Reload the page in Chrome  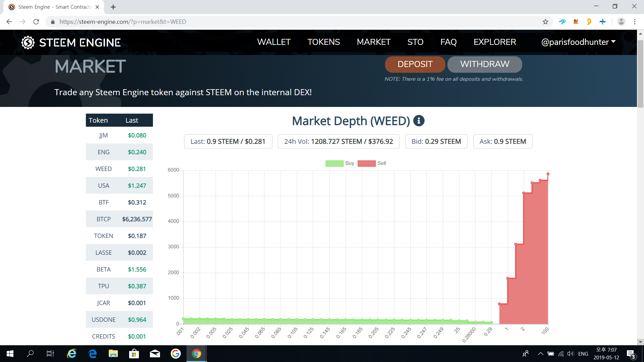(36, 22)
